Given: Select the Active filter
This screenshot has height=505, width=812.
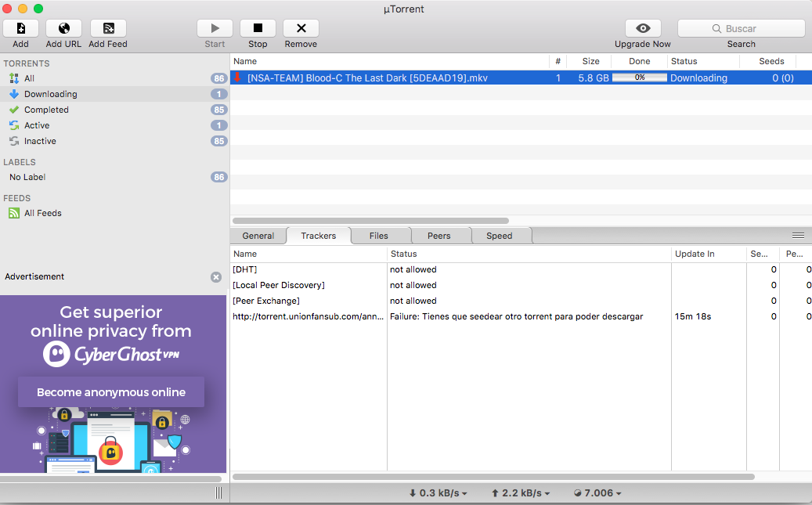Looking at the screenshot, I should [114, 125].
